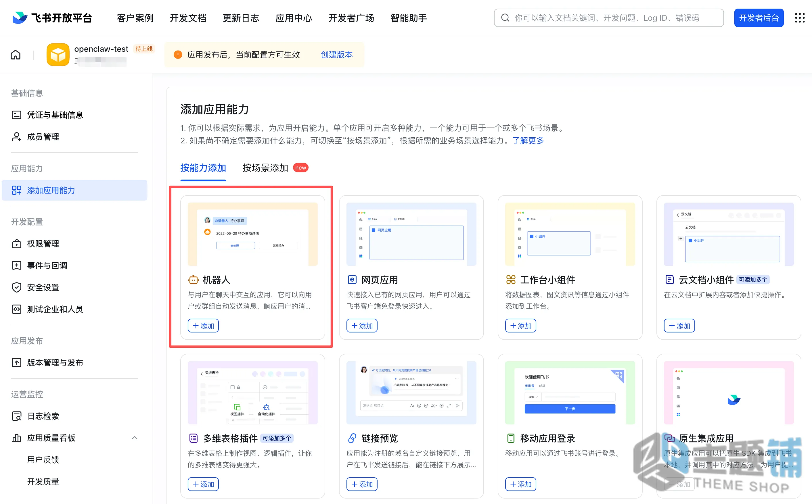
Task: Click the 版本管理与发布 sidebar icon
Action: [x=16, y=362]
